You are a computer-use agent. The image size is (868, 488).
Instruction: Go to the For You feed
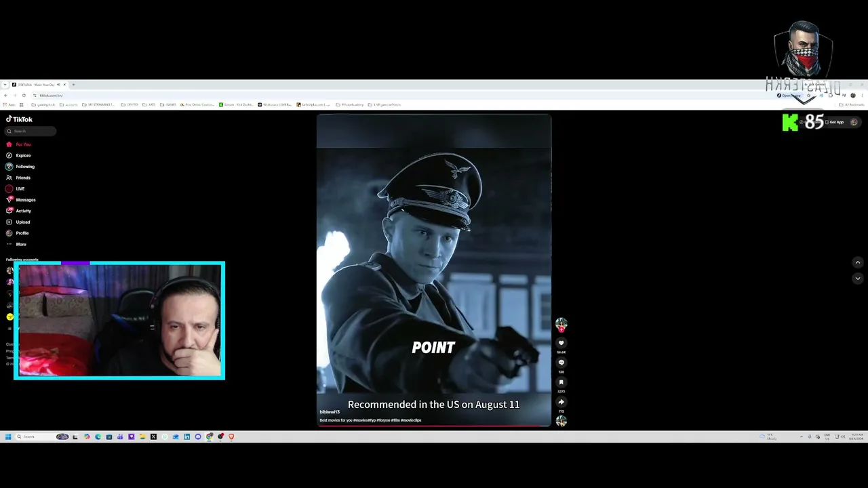[19, 144]
